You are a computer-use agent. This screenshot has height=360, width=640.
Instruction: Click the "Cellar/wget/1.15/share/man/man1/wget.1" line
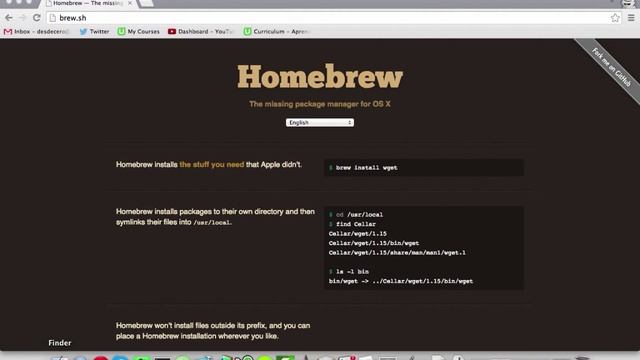coord(397,253)
